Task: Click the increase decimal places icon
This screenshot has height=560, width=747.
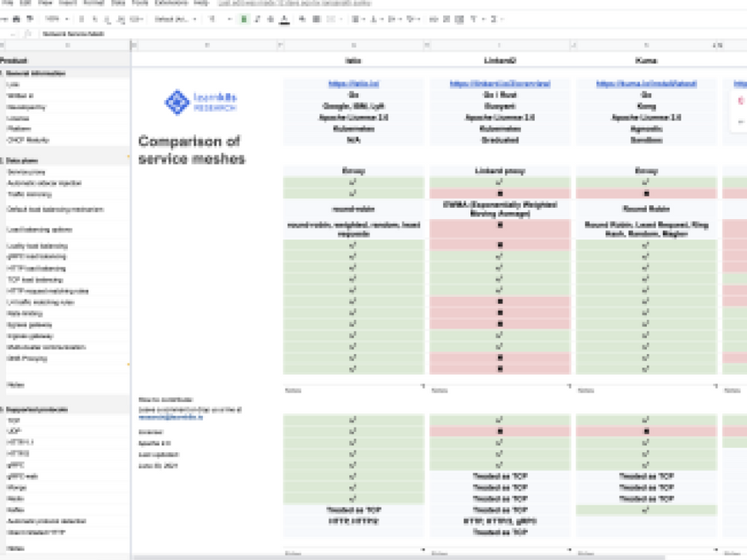Action: (x=121, y=19)
